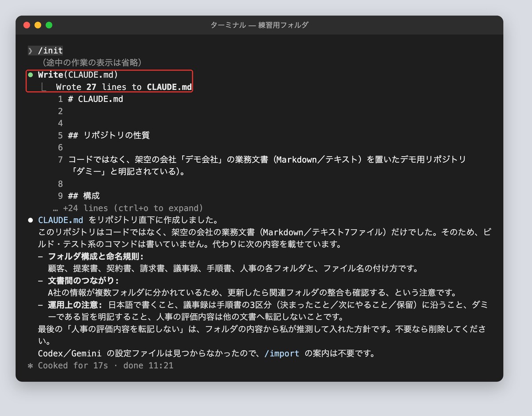Click the bullet heading '運用上の注意:'

tap(76, 305)
